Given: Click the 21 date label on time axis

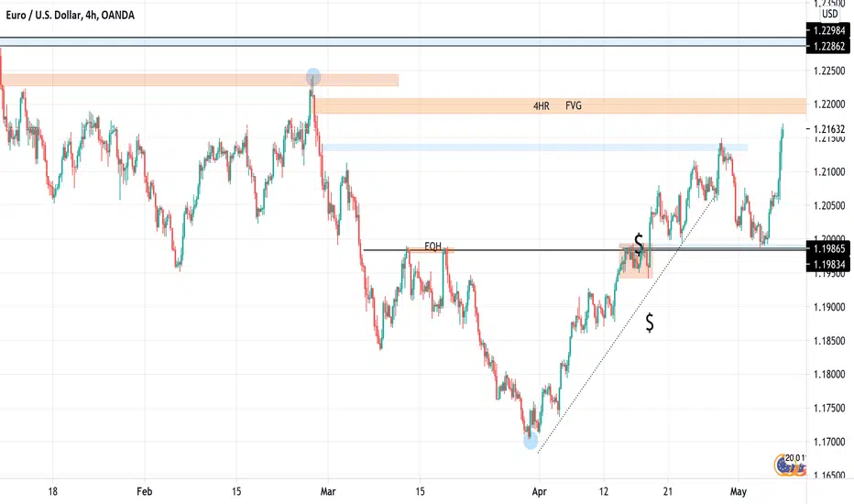Looking at the screenshot, I should pyautogui.click(x=668, y=491).
